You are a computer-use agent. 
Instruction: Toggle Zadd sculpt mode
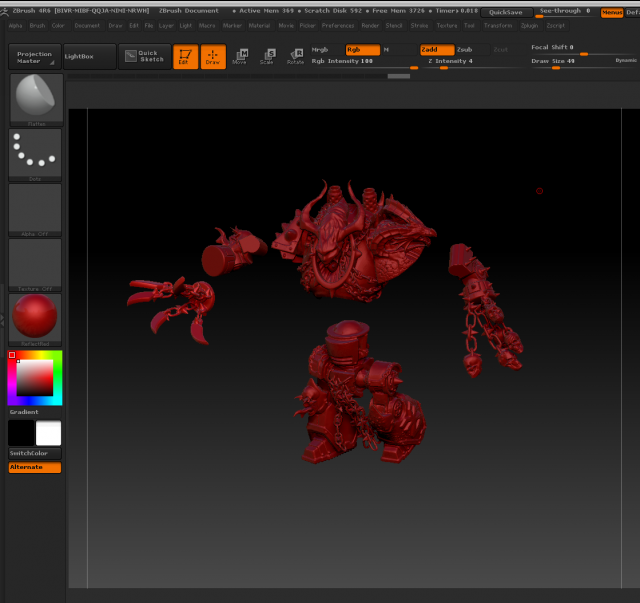(x=437, y=50)
